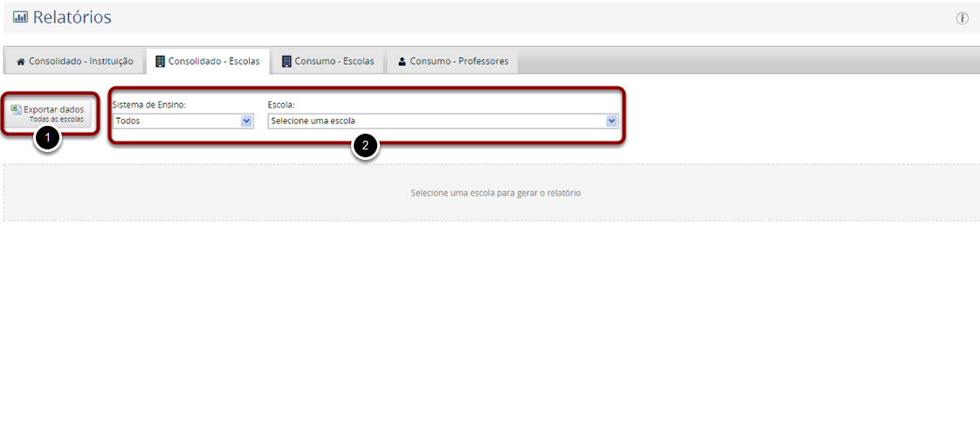This screenshot has height=436, width=980.
Task: Export data for all schools
Action: click(52, 114)
